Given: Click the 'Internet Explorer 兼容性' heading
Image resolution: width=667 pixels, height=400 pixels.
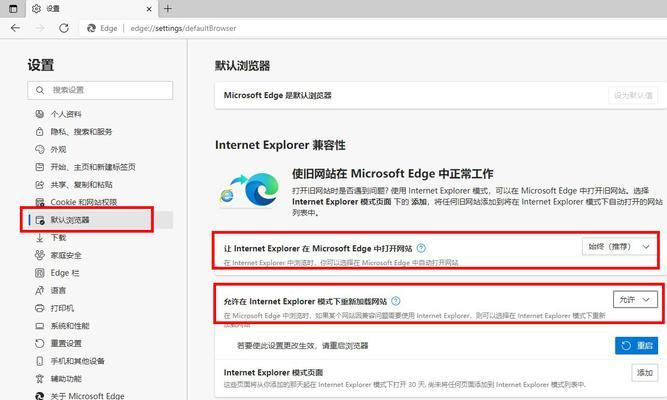Looking at the screenshot, I should 280,145.
